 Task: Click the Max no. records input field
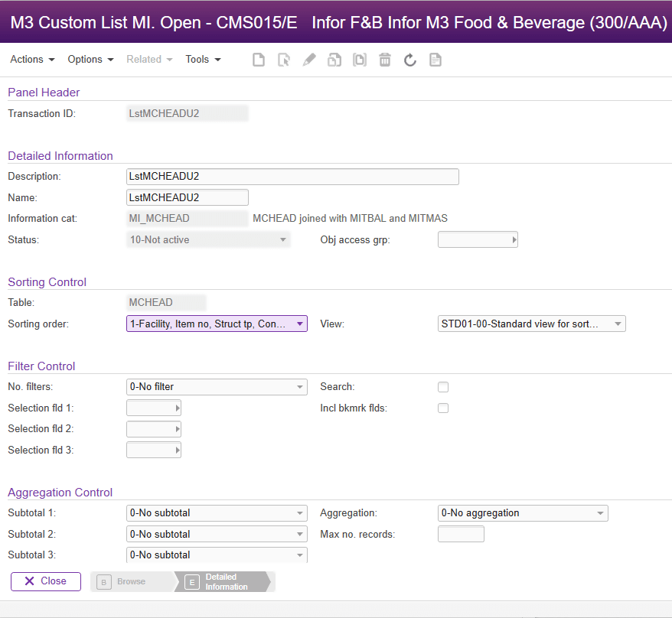click(461, 534)
